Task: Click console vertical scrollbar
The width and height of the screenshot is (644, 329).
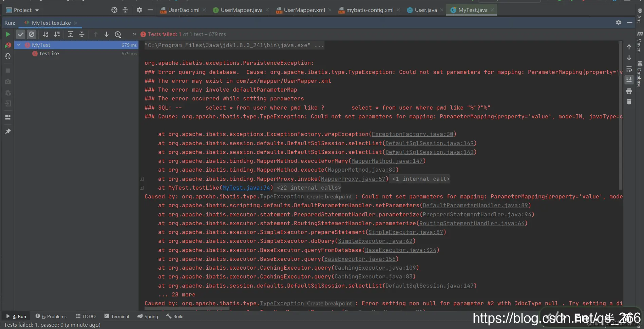Action: (x=621, y=115)
